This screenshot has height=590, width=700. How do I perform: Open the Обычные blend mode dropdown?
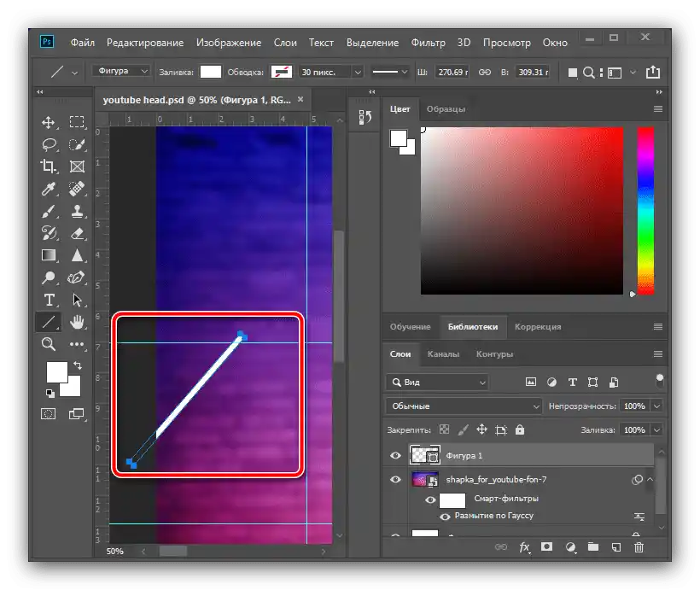point(464,406)
